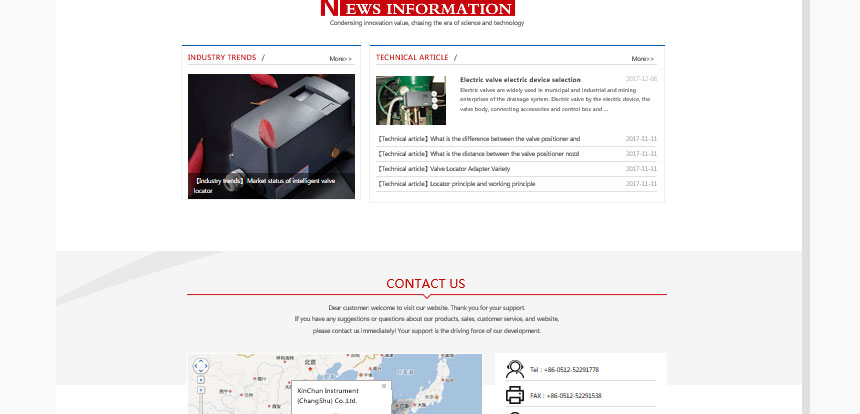Viewport: 860px width, 414px height.
Task: Click the map zoom-in plus button
Action: [201, 379]
